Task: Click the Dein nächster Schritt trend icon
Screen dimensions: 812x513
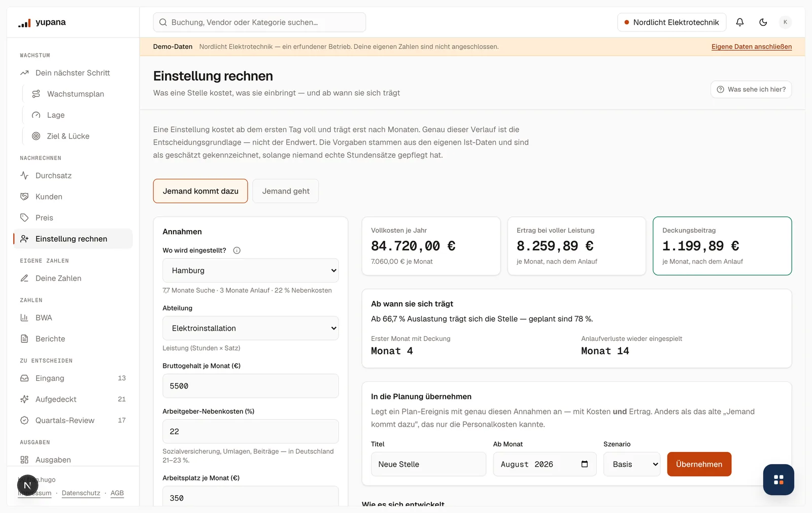Action: pos(24,73)
